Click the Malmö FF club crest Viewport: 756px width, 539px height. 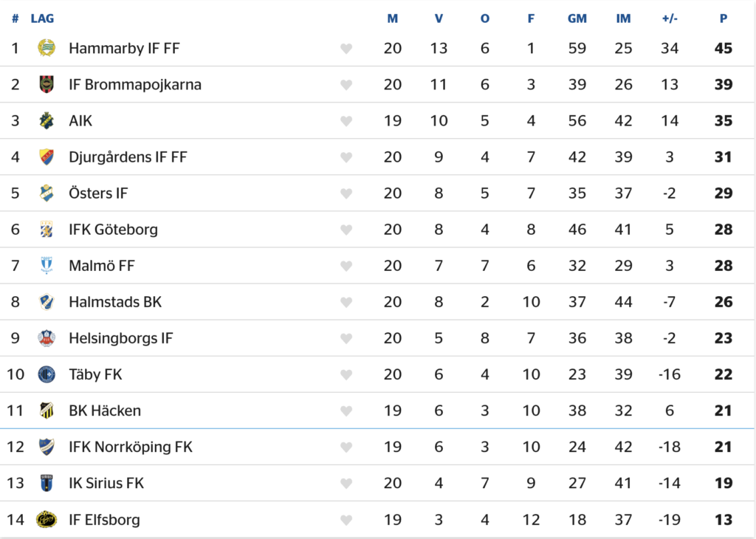point(47,265)
